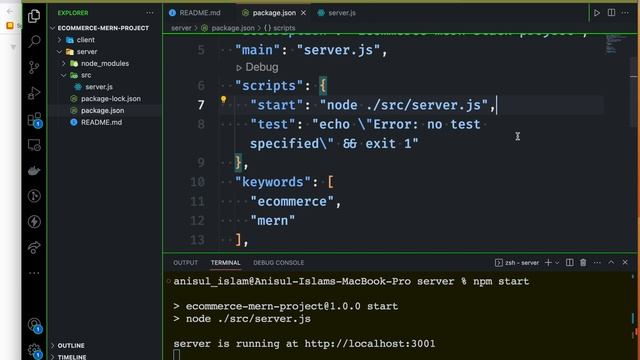Open localhost:3001 link in terminal
Image resolution: width=640 pixels, height=360 pixels.
coord(370,344)
